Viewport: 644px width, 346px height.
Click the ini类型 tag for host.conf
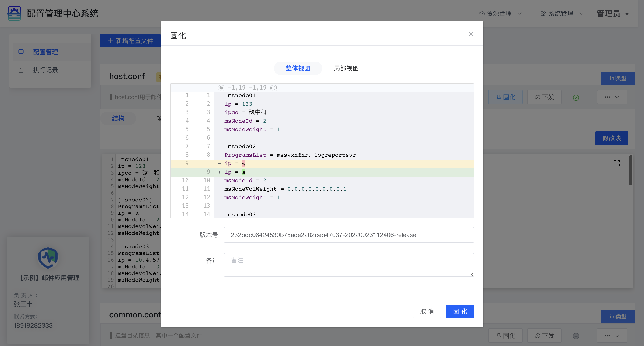pos(618,78)
